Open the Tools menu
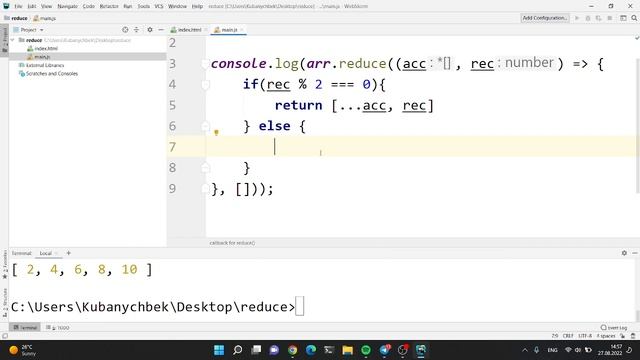 point(143,6)
